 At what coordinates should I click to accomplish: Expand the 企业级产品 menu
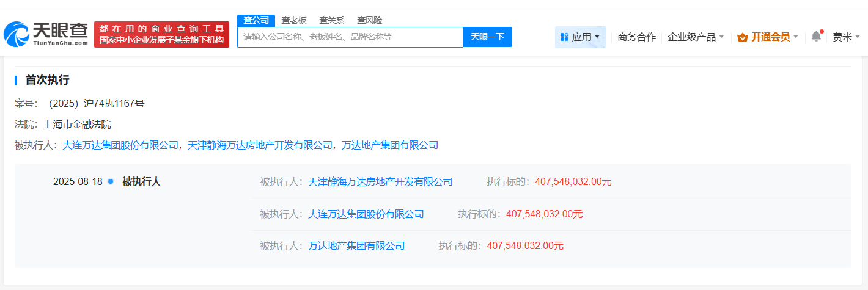[696, 37]
